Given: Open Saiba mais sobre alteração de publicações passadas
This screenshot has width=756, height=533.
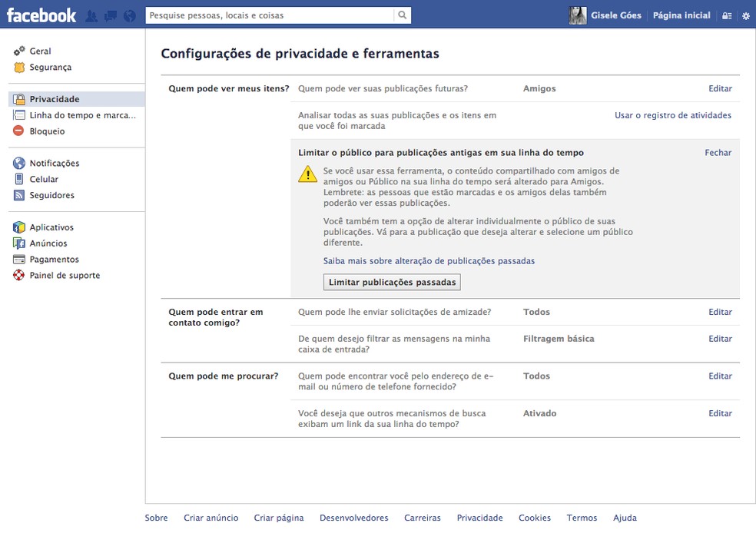Looking at the screenshot, I should (x=429, y=260).
